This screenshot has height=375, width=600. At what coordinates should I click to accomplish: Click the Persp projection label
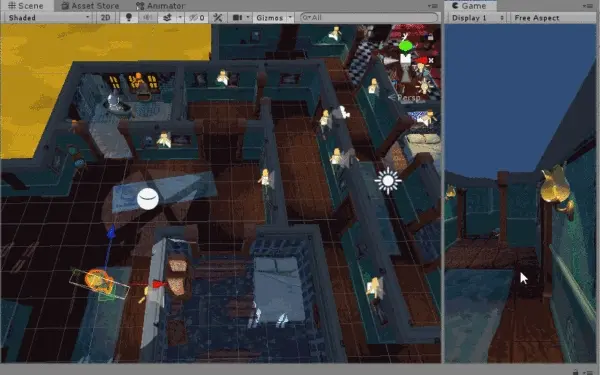click(408, 98)
